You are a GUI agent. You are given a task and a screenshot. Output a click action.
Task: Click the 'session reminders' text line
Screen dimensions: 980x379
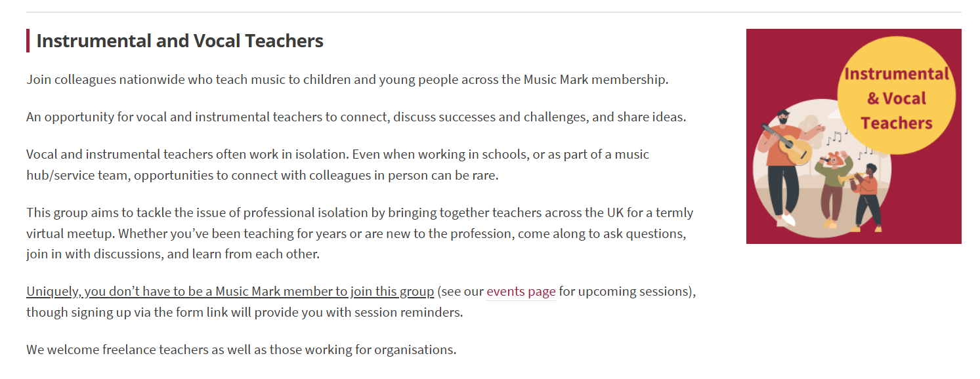[x=244, y=312]
